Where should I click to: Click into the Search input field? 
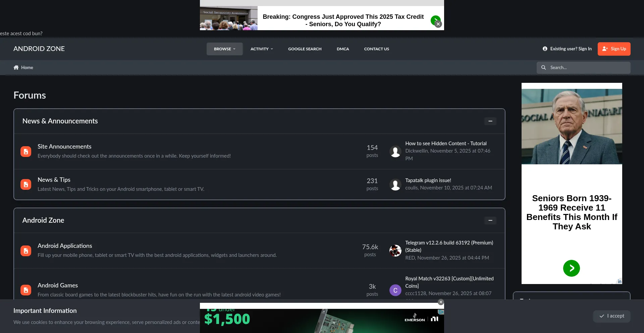[x=587, y=68]
